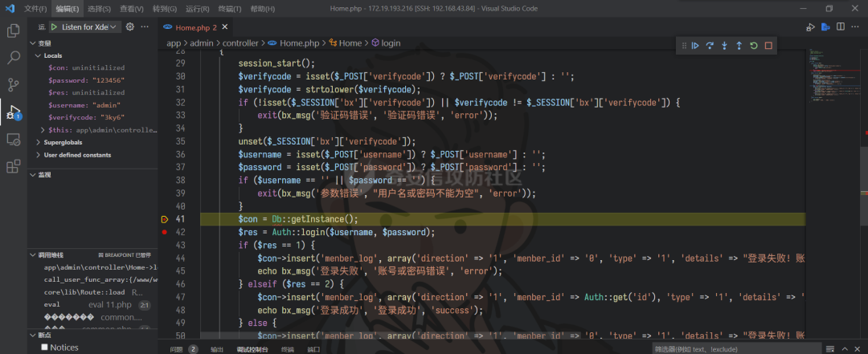Open the Search view in activity bar
Screen dimensions: 868x354
(14, 58)
